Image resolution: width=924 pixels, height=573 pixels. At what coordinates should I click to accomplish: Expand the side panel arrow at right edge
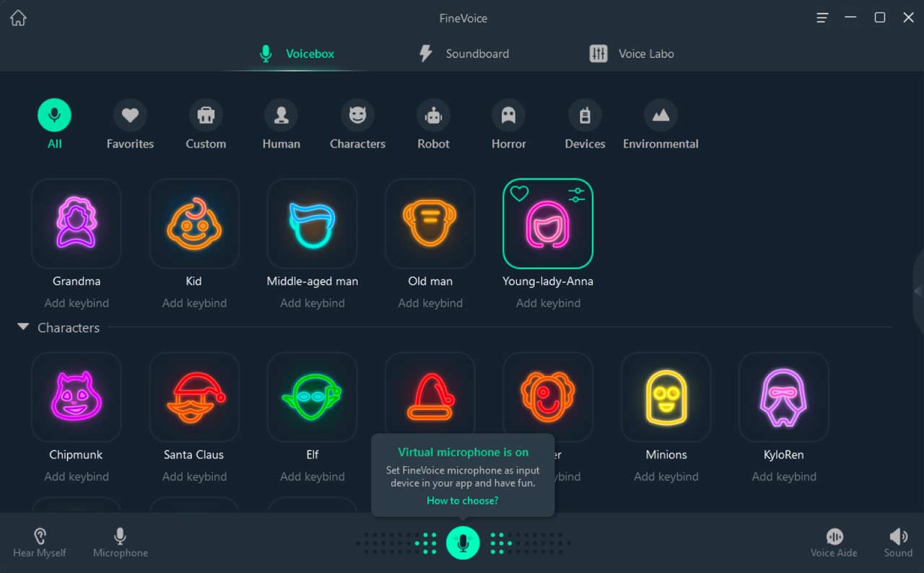[918, 291]
